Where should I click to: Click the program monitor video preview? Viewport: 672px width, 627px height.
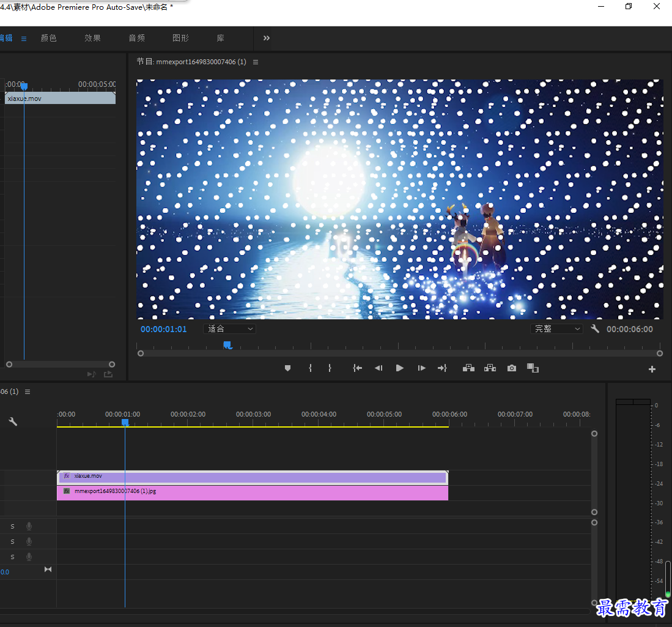click(400, 199)
